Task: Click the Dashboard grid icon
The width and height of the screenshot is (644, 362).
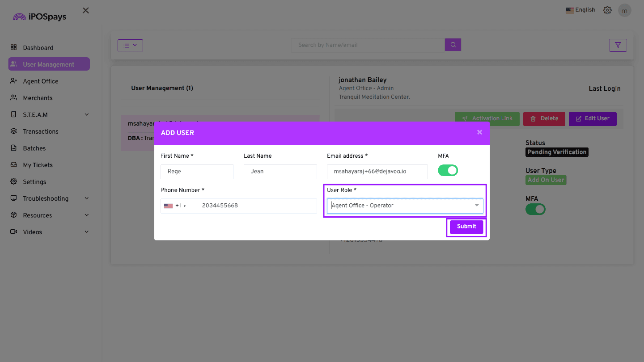Action: (14, 47)
